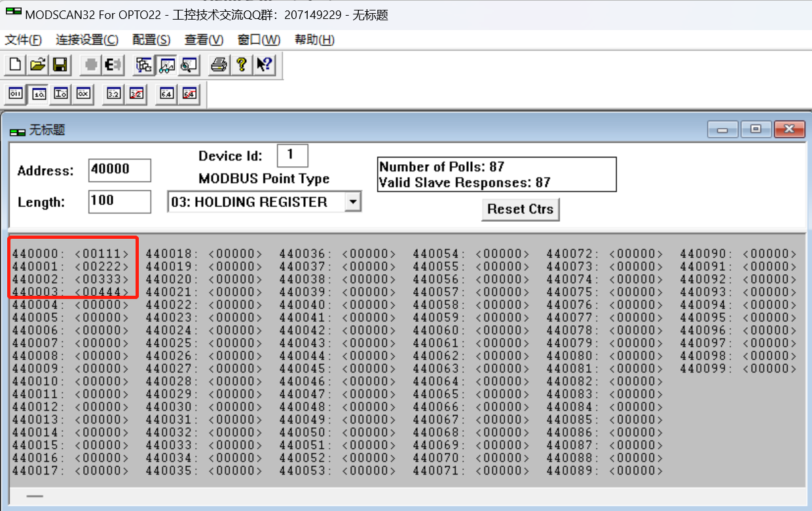Select 32-bit float format icon

113,94
